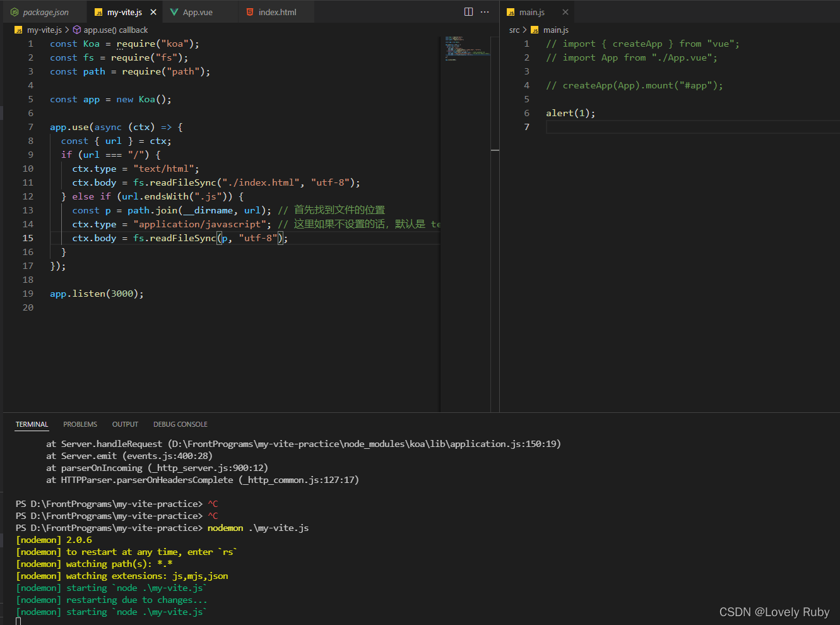Click the JS icon on my-vite.js tab
The width and height of the screenshot is (840, 625).
(x=98, y=12)
